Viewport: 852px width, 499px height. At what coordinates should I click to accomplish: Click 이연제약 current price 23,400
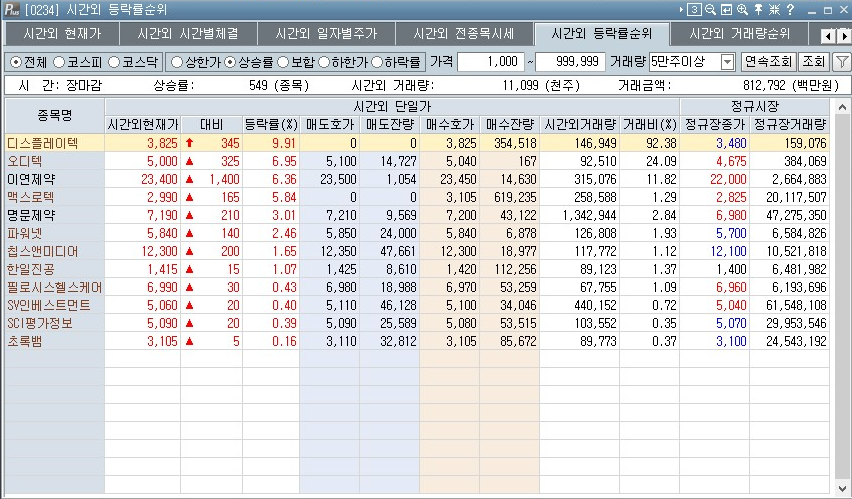[x=159, y=179]
